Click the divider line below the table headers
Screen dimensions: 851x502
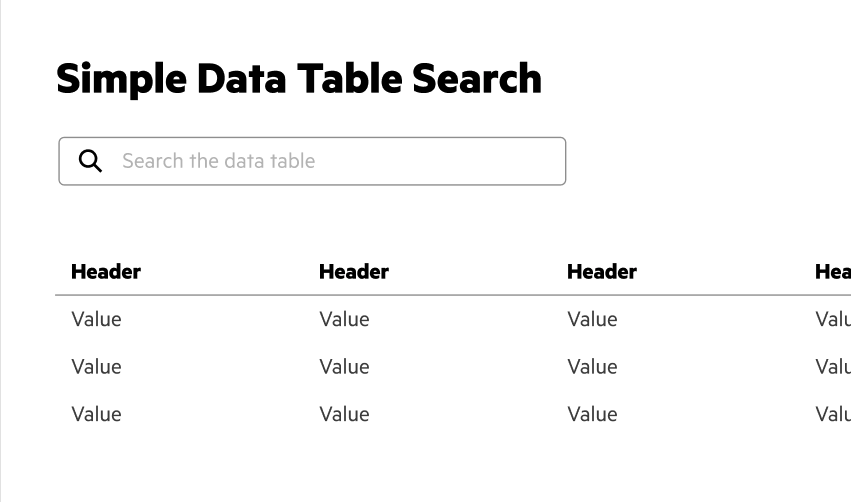click(450, 295)
